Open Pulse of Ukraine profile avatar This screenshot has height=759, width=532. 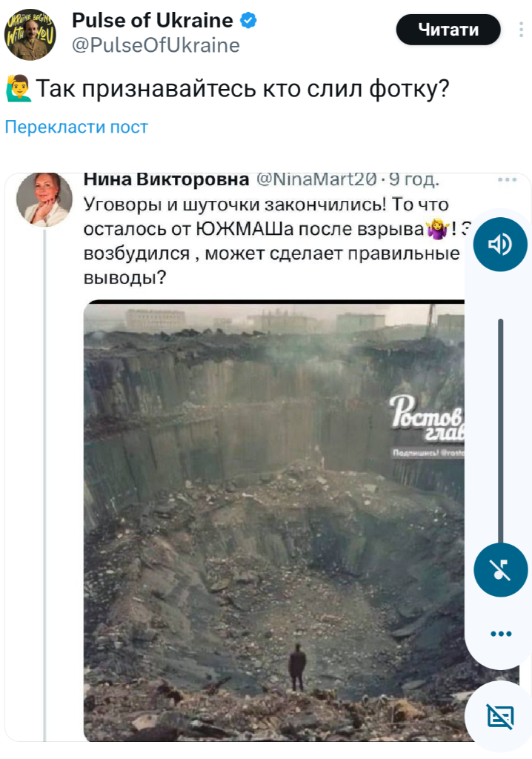[x=30, y=34]
